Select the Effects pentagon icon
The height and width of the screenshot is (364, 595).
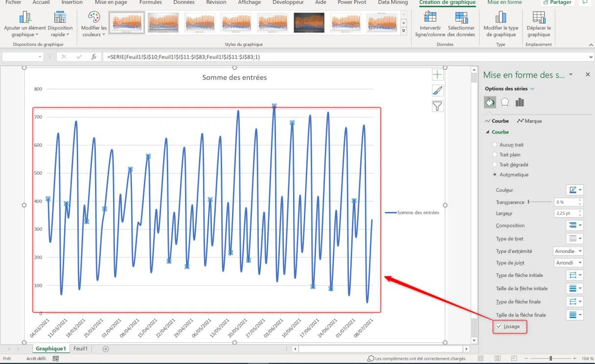(x=505, y=102)
